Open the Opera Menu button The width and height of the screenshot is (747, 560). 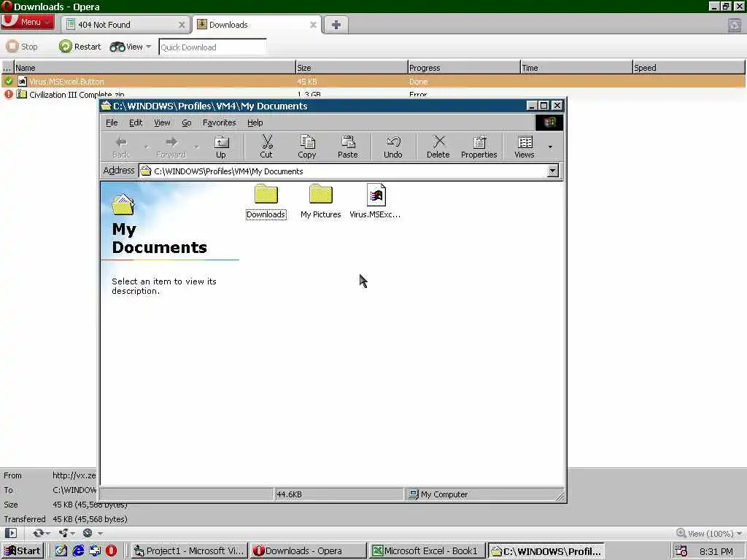28,22
